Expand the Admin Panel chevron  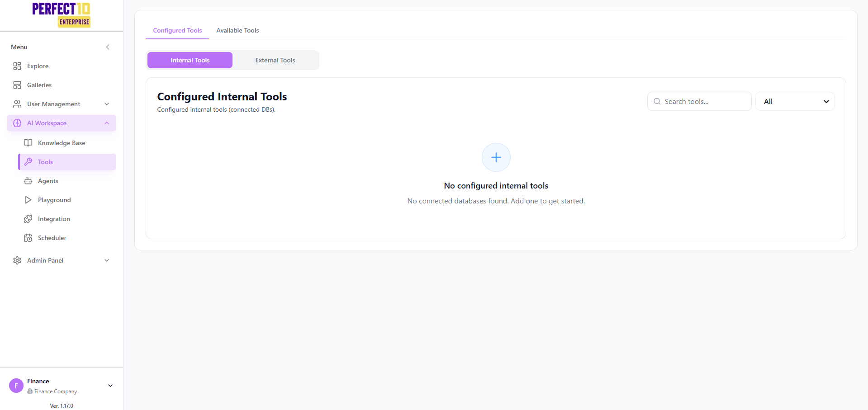107,260
